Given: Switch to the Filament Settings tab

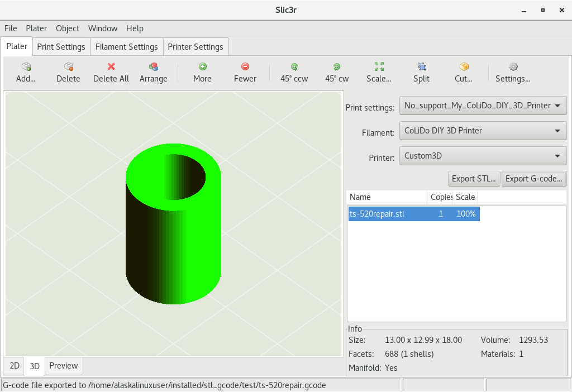Looking at the screenshot, I should [127, 47].
